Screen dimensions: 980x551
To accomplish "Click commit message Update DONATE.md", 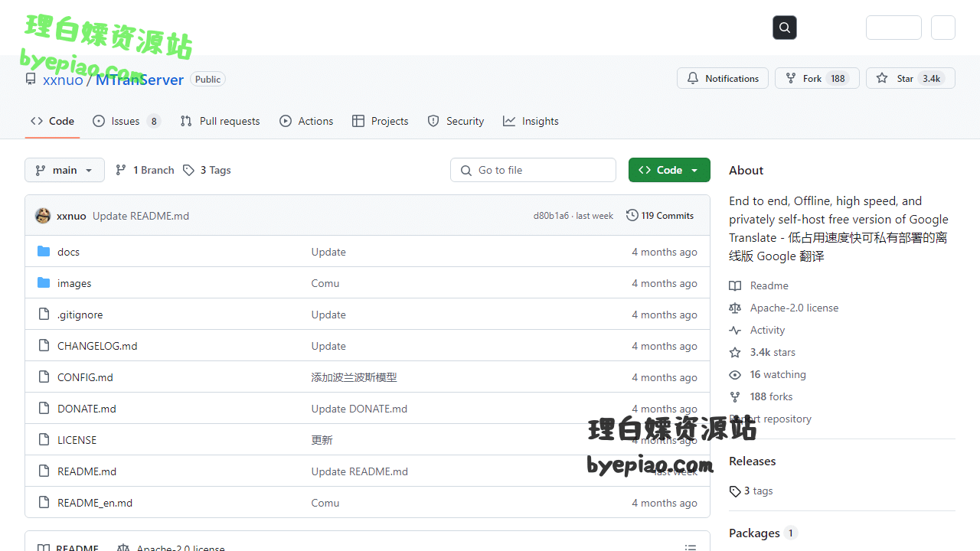I will [359, 409].
